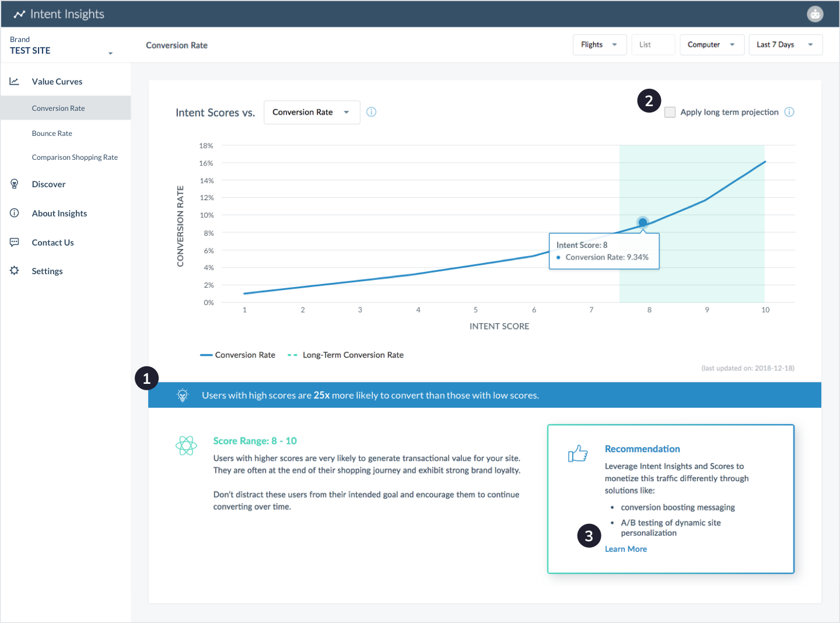Open the Brand TEST SITE selector
Viewport: 840px width, 623px height.
coord(61,46)
